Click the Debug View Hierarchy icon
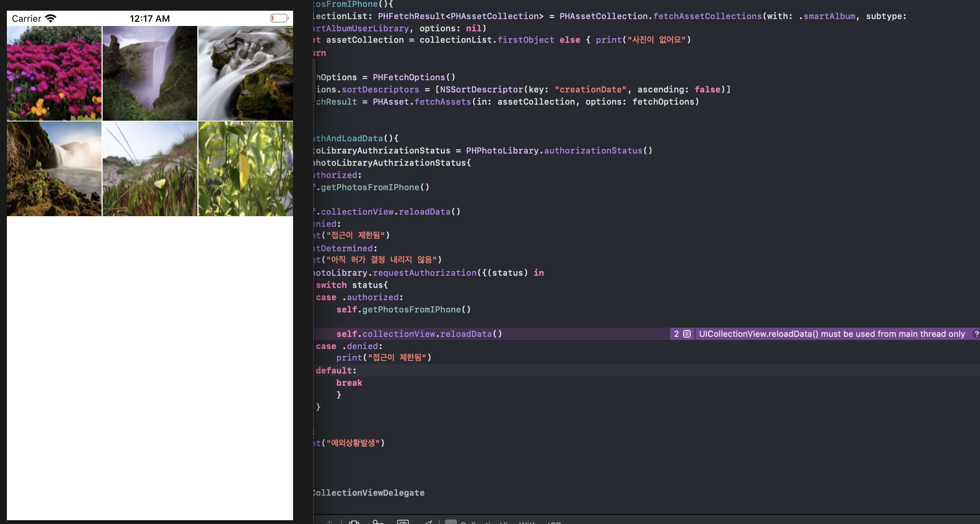980x524 pixels. (x=354, y=522)
